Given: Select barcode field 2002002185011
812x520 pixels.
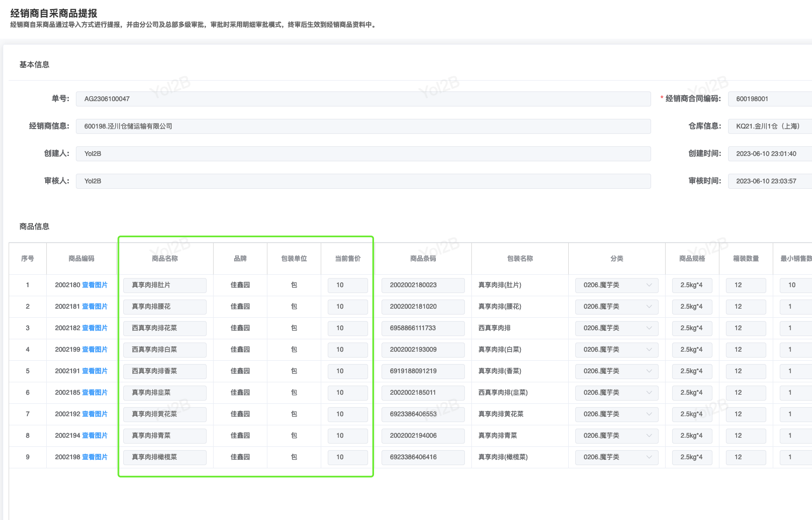Looking at the screenshot, I should (x=423, y=393).
